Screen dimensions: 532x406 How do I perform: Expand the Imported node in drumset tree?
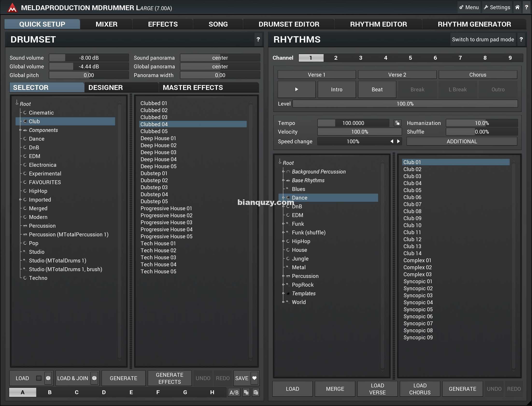20,200
